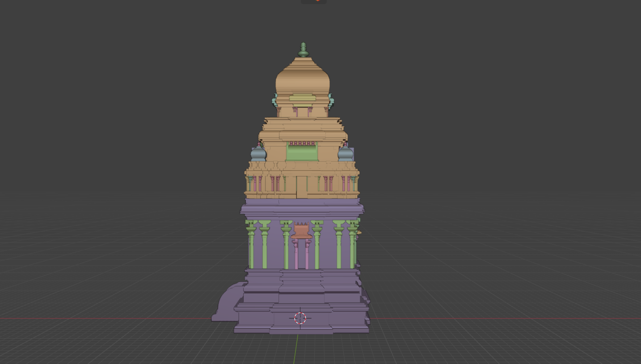Image resolution: width=641 pixels, height=364 pixels.
Task: Select the green finial atop the dome
Action: (x=304, y=50)
